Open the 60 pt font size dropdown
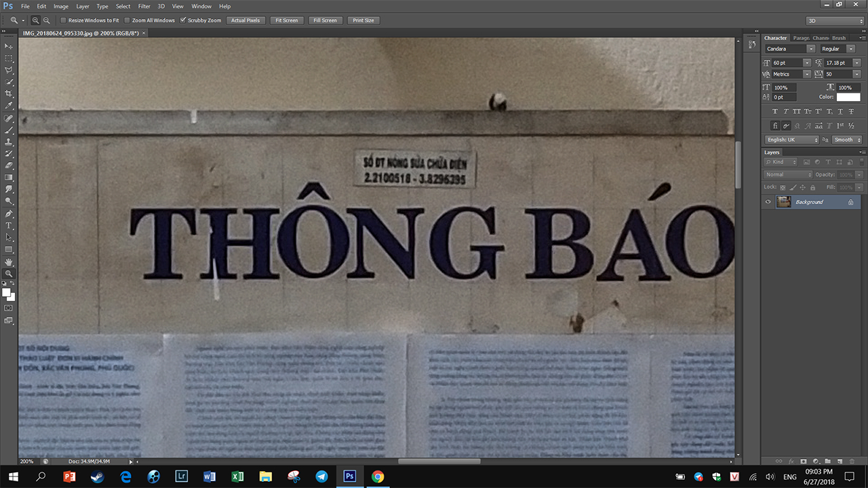 (807, 62)
